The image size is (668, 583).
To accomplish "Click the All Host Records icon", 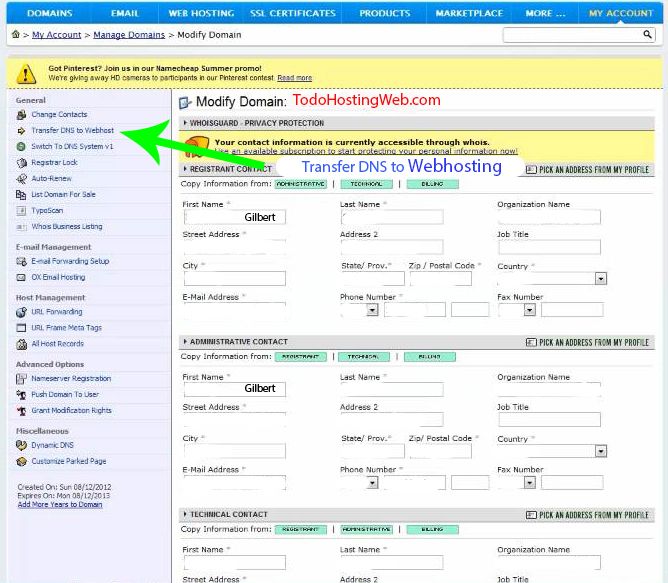I will click(x=21, y=344).
